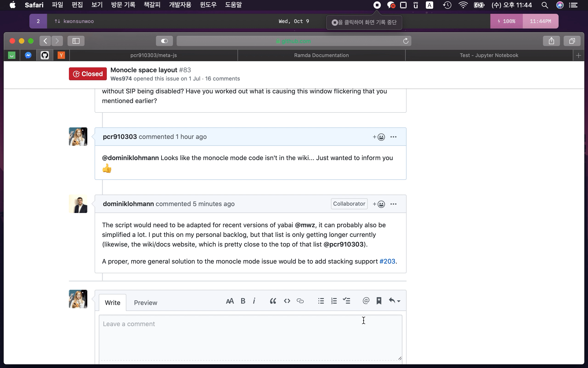Viewport: 588px width, 368px height.
Task: Open the green pinned tab
Action: (x=12, y=55)
